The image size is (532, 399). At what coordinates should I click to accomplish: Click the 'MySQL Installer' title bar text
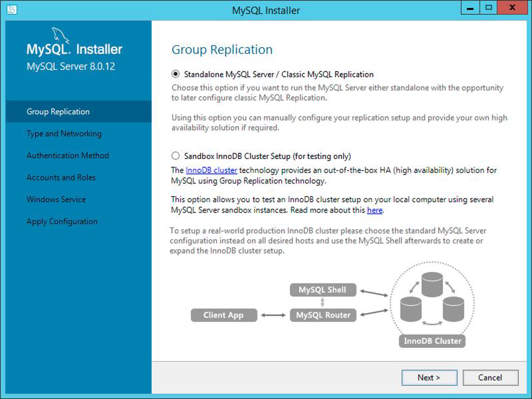click(266, 10)
